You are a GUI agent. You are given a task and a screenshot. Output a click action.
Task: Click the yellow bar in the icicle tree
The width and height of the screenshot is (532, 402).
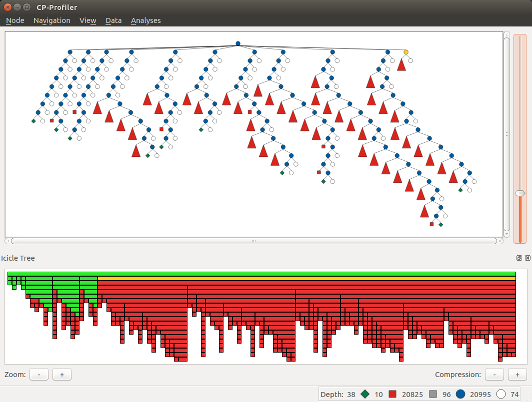click(306, 278)
